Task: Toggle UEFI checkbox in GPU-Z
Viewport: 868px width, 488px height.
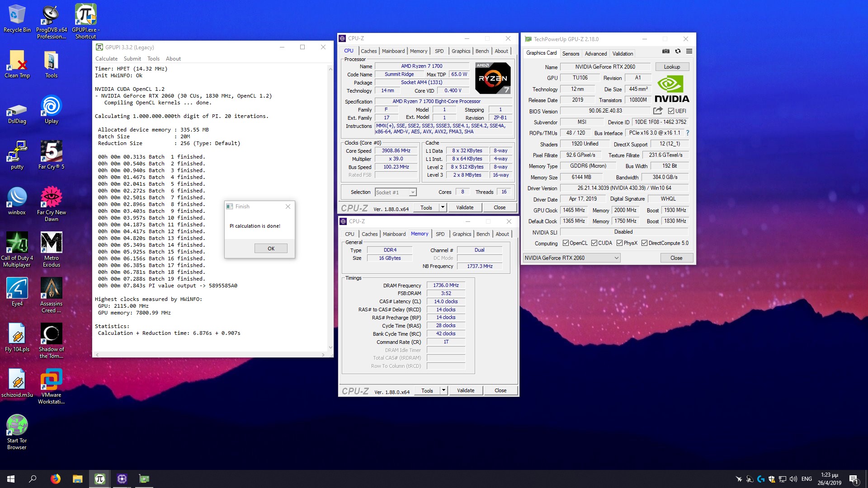Action: pos(671,111)
